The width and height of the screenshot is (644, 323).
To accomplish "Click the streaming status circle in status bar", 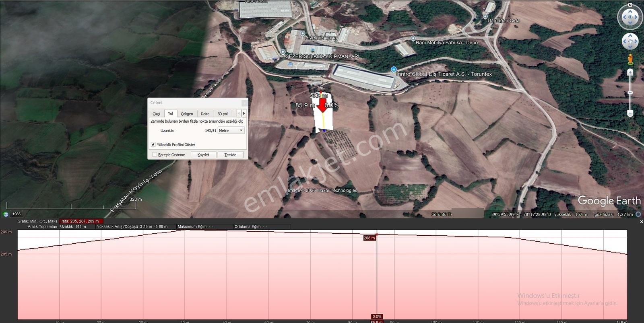I will click(638, 214).
